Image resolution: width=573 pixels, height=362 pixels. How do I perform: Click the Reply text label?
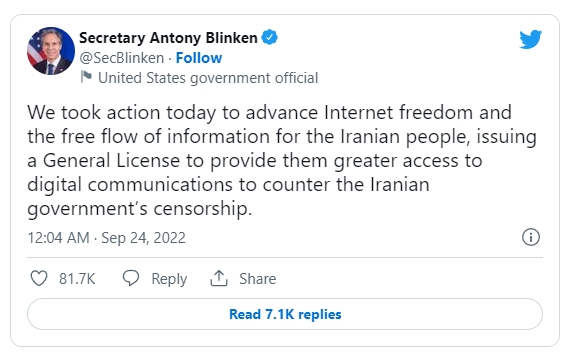coord(169,279)
